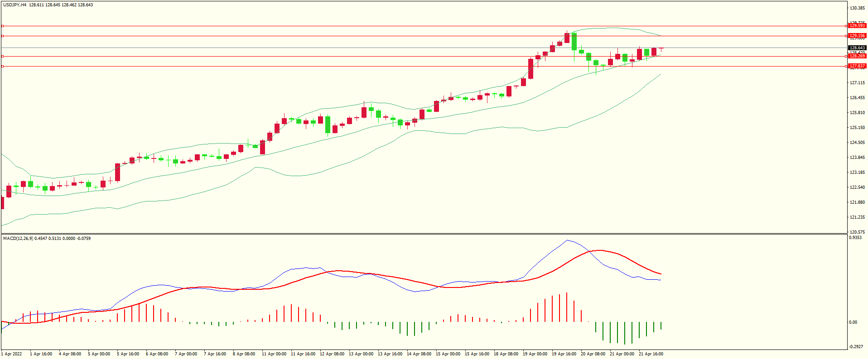Click the 124.505 price scale value

[858, 143]
